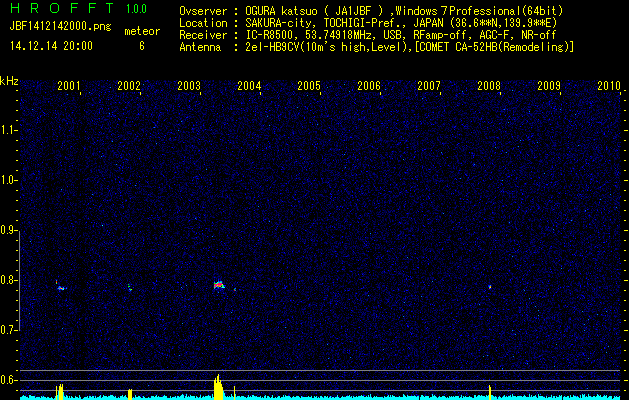Viewport: 629px width, 400px height.
Task: Click the tallest yellow signal-level peak after 2003
Action: point(218,387)
